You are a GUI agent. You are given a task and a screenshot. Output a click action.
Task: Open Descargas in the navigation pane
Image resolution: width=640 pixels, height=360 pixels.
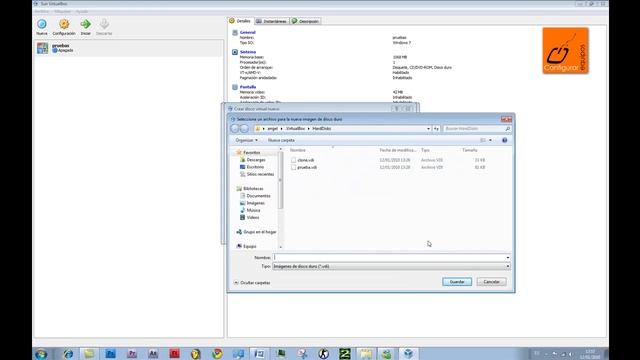(256, 160)
